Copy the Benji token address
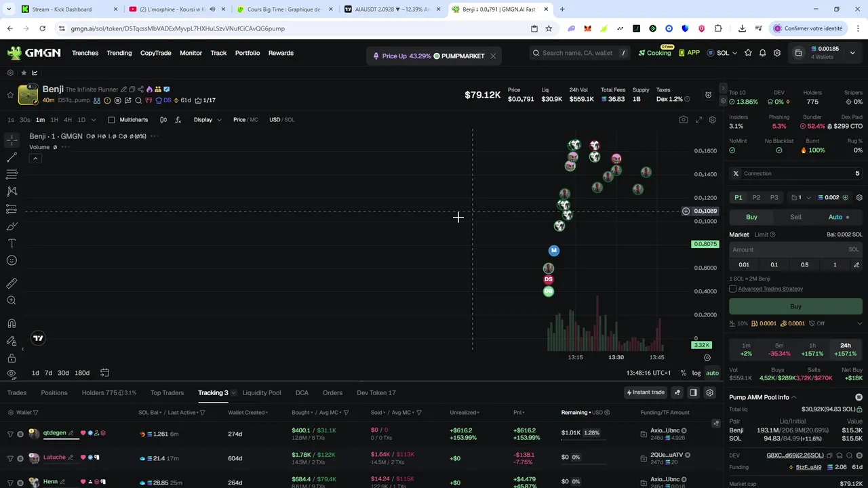 [132, 89]
